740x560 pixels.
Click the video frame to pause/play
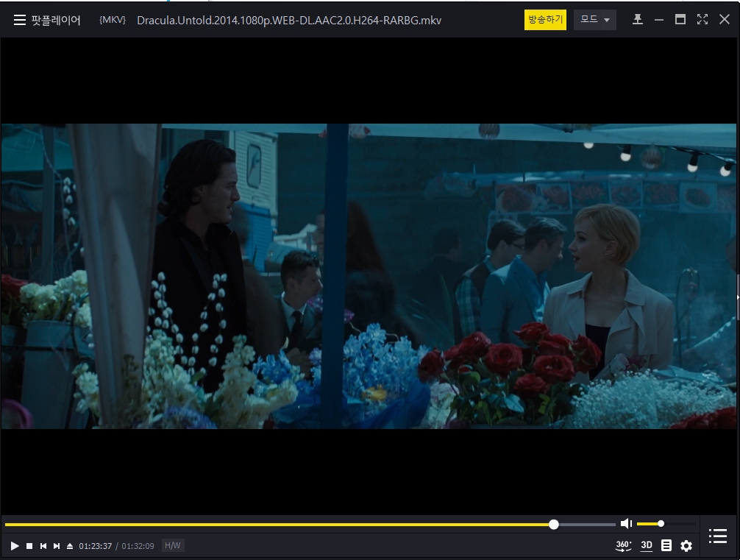369,276
